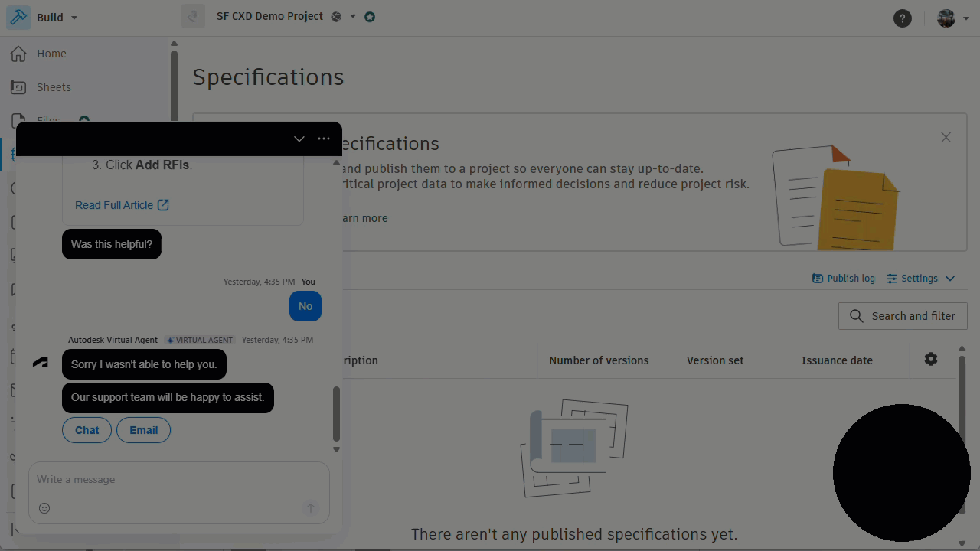Click the Number of versions column header
This screenshot has height=551, width=980.
click(x=599, y=360)
